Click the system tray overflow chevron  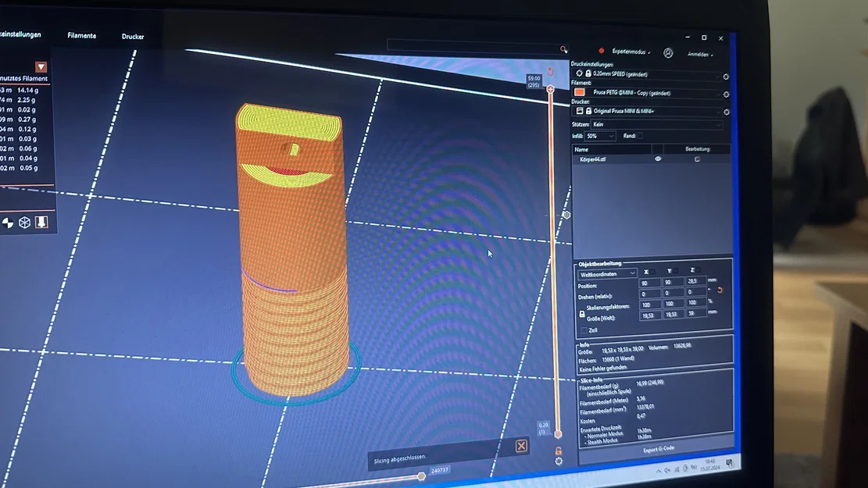point(658,471)
